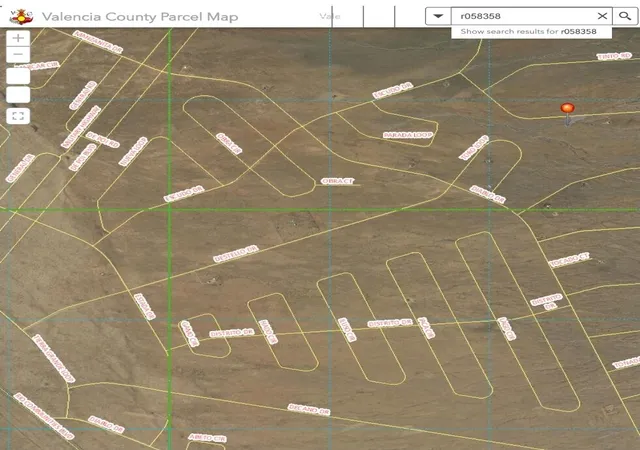
Task: Open the search source dropdown arrow
Action: click(438, 16)
